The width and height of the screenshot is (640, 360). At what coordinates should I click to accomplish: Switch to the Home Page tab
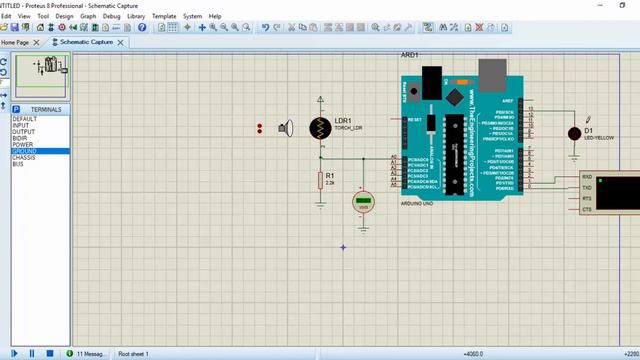[15, 42]
